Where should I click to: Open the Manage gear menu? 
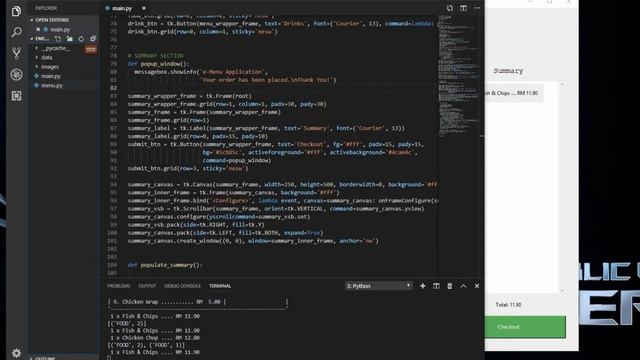pos(16,353)
